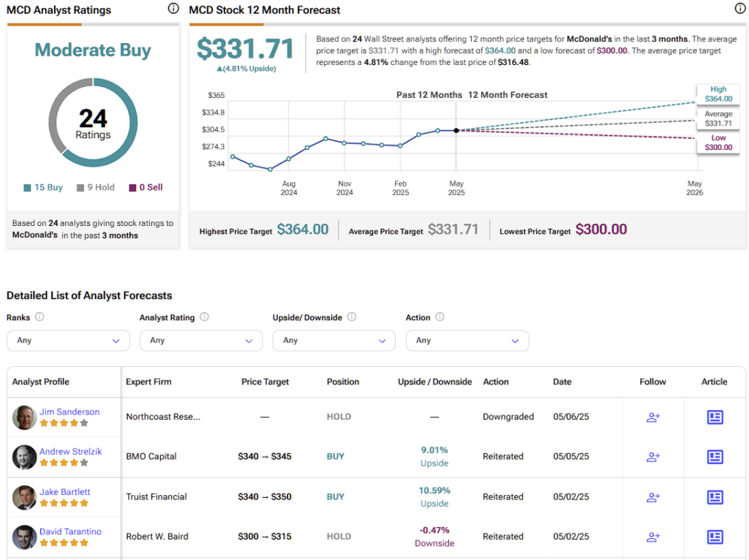This screenshot has width=749, height=560.
Task: Click the $340 → $350 price target
Action: click(265, 497)
